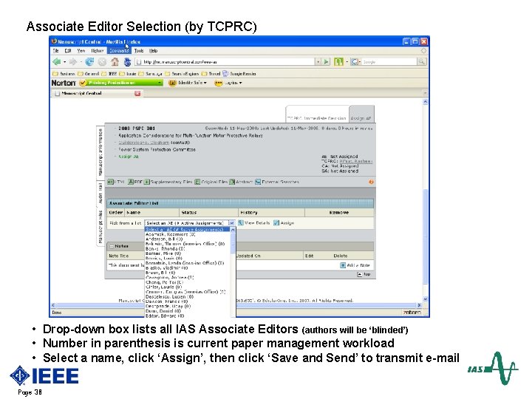Open the Bookmarks menu
Image resolution: width=532 pixels, height=399 pixels.
119,51
